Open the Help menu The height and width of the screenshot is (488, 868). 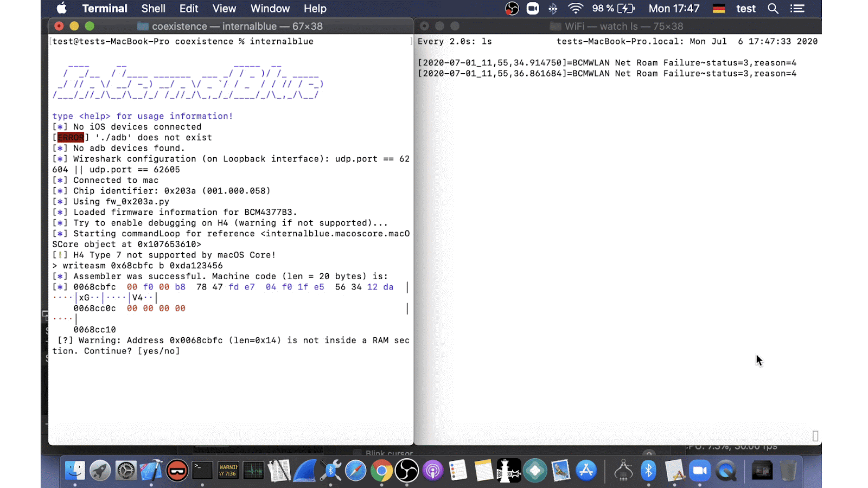click(x=315, y=9)
